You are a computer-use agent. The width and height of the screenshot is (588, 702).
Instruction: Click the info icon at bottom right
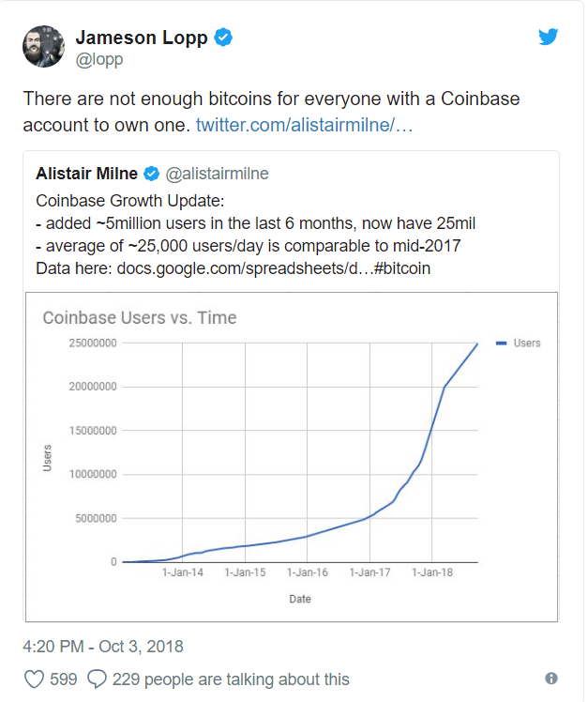tap(551, 679)
